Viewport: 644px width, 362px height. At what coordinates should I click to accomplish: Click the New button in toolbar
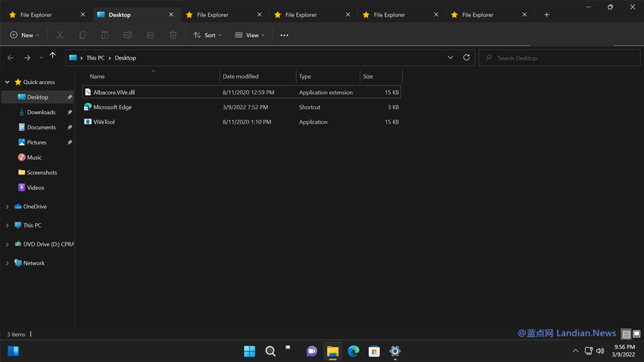point(25,35)
